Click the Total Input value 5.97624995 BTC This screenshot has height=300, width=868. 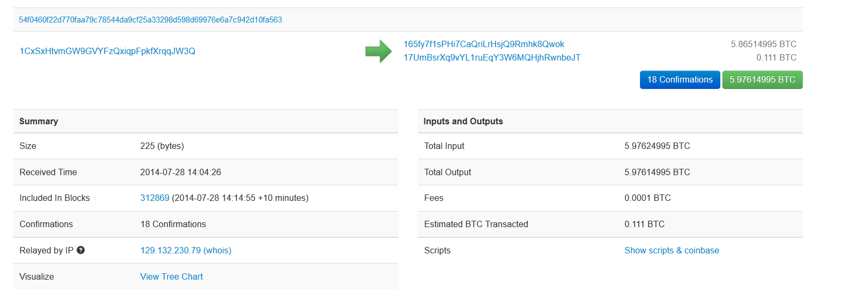[657, 146]
